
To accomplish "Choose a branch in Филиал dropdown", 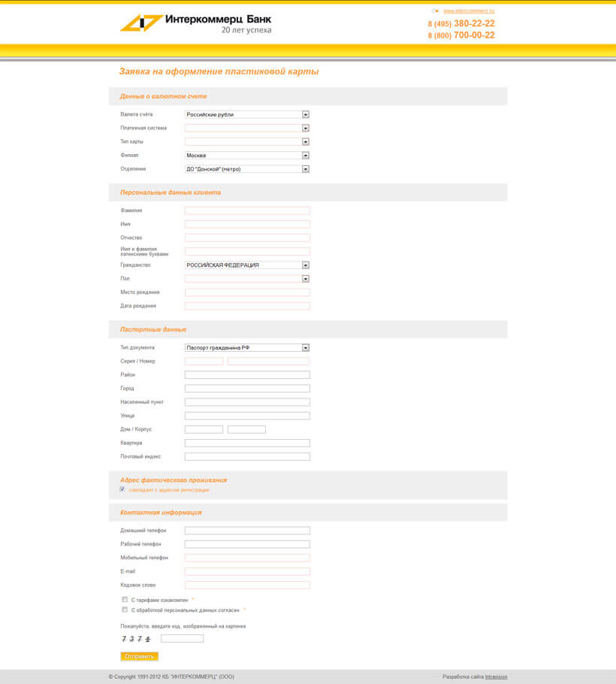I will (x=247, y=156).
